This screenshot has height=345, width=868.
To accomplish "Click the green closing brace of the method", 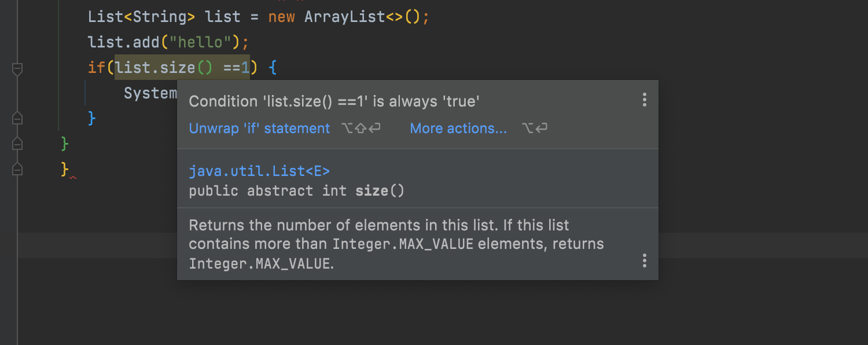I will (65, 143).
